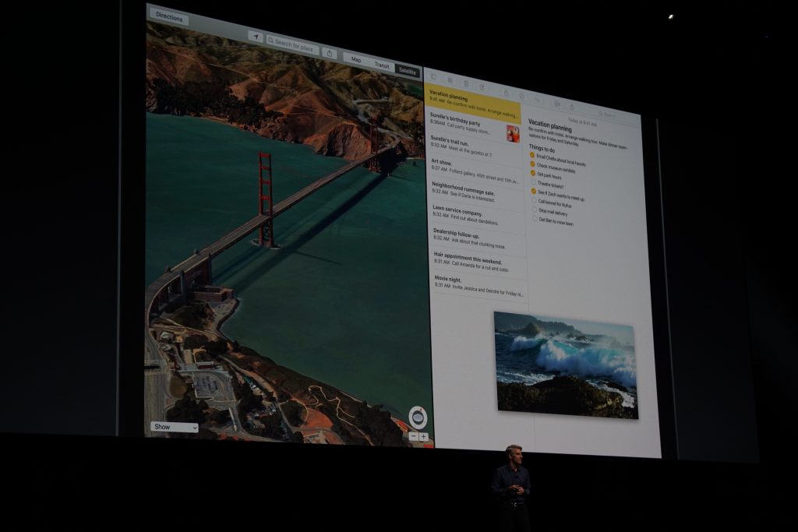Open Dealership follow-up note
Screen dimensions: 798x532
pyautogui.click(x=479, y=240)
